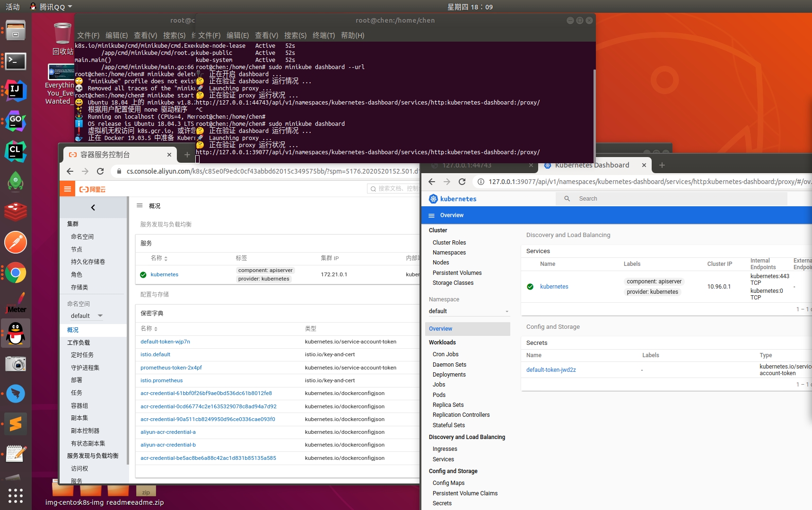
Task: Open the 查看(V) menu in the terminal
Action: coord(266,35)
